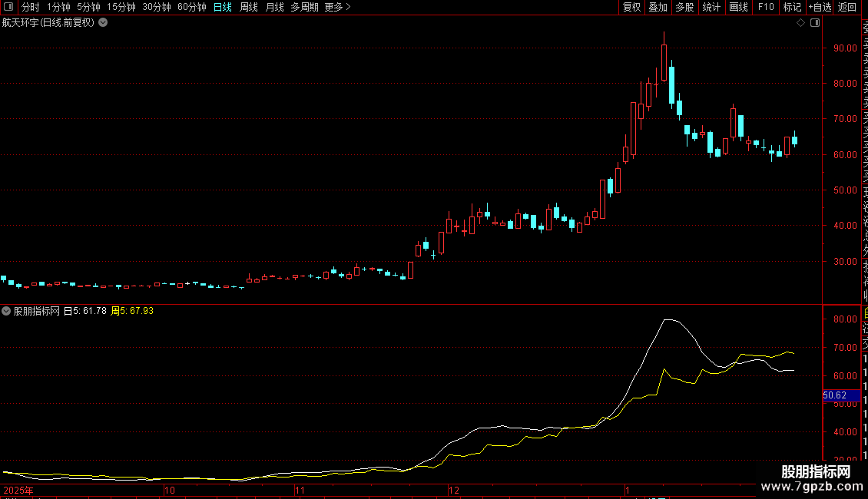This screenshot has width=868, height=499.
Task: Click the month 10 marker on timeline
Action: point(170,490)
